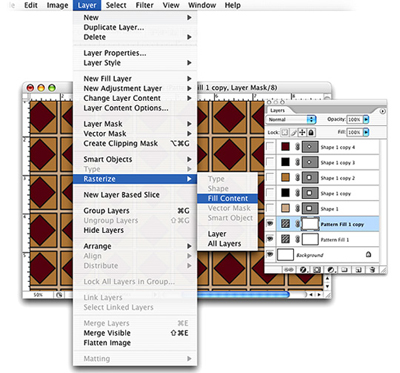
Task: Choose Fill Content in the Rasterize submenu
Action: [x=227, y=198]
